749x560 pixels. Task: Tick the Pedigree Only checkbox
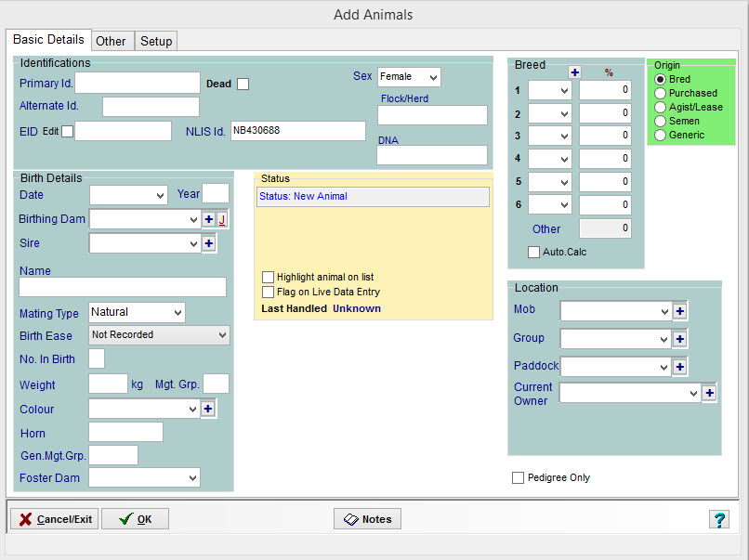tap(518, 478)
